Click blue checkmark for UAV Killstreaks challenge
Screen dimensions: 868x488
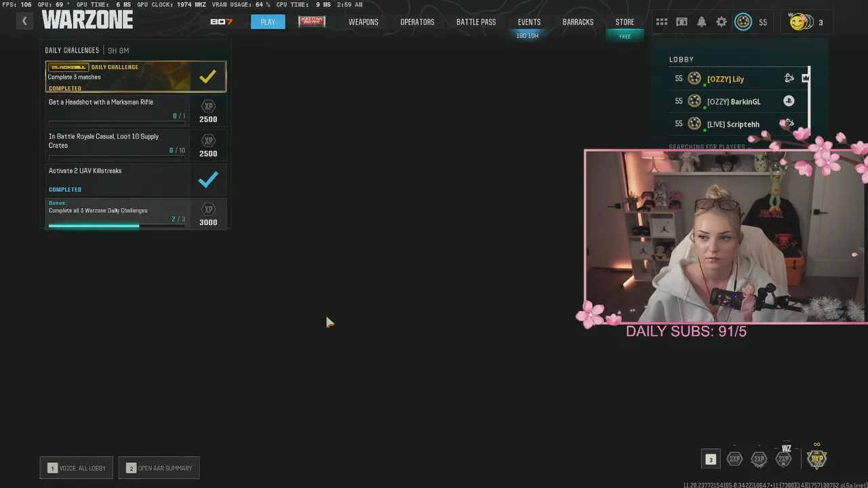tap(208, 180)
